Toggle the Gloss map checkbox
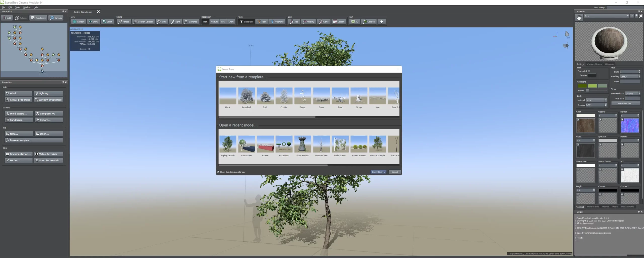 click(x=578, y=144)
